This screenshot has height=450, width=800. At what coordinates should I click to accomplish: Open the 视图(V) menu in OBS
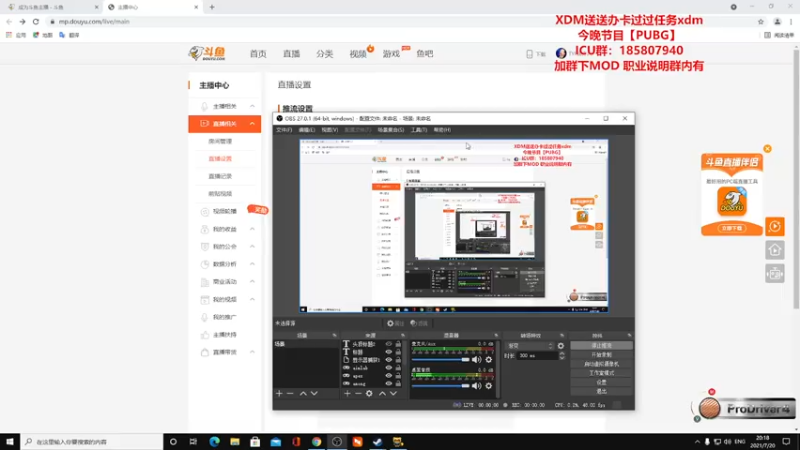tap(330, 130)
